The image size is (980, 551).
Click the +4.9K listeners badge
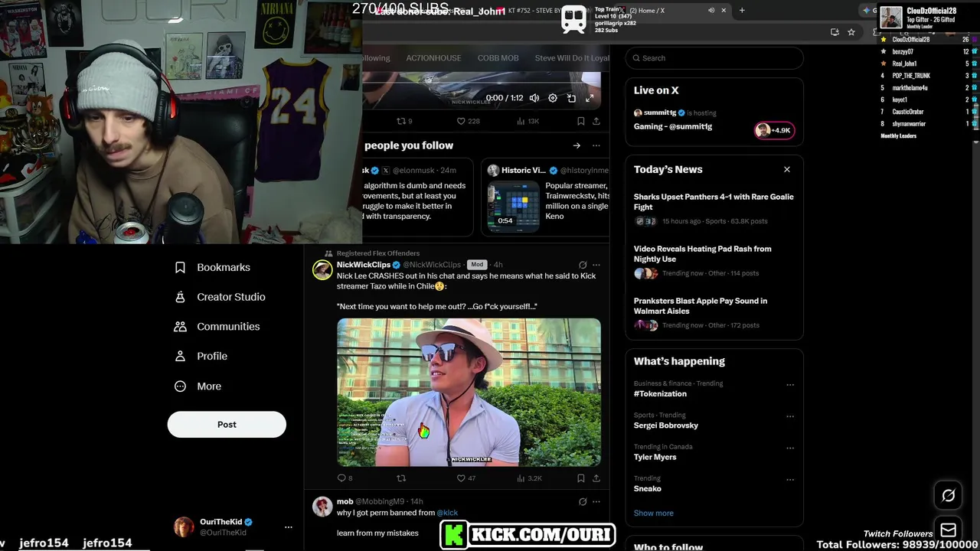[x=774, y=130]
